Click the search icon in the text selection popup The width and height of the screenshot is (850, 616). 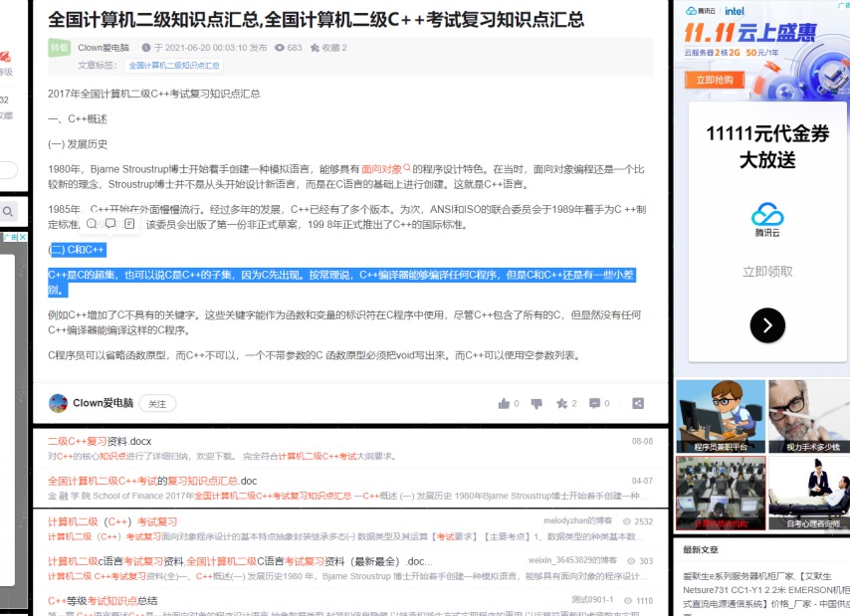[92, 224]
